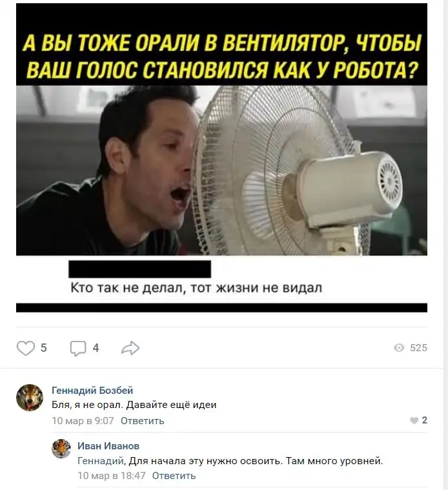Click the comment count number 4

click(x=96, y=348)
